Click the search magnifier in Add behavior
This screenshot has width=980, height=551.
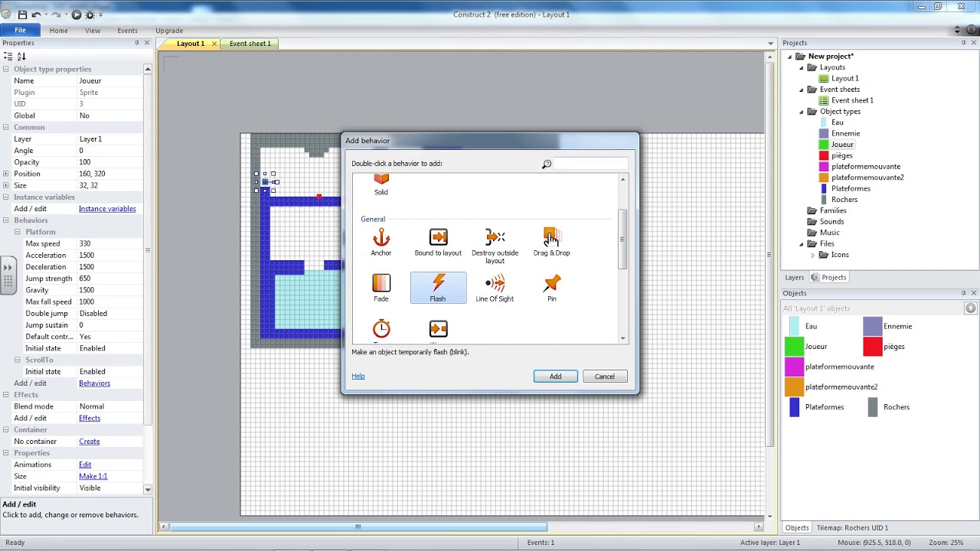547,164
